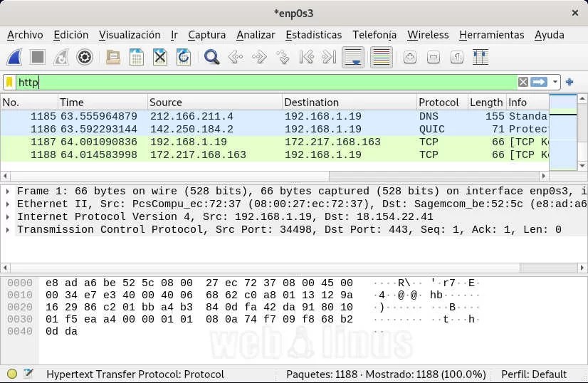Clear the http display filter

point(523,82)
